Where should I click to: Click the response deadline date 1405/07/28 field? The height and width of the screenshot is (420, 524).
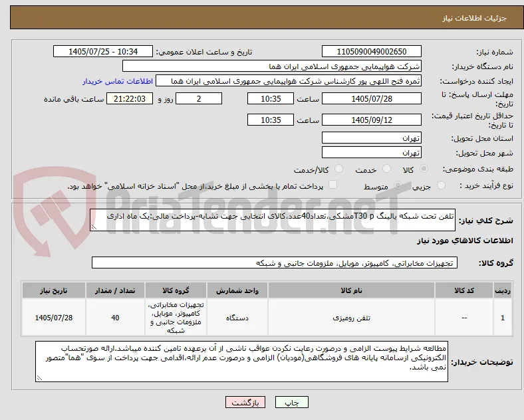372,98
